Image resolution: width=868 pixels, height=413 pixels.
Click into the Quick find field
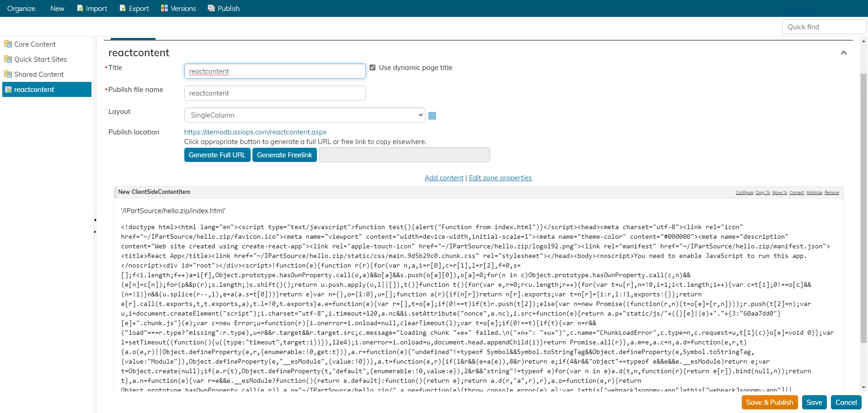click(x=824, y=27)
